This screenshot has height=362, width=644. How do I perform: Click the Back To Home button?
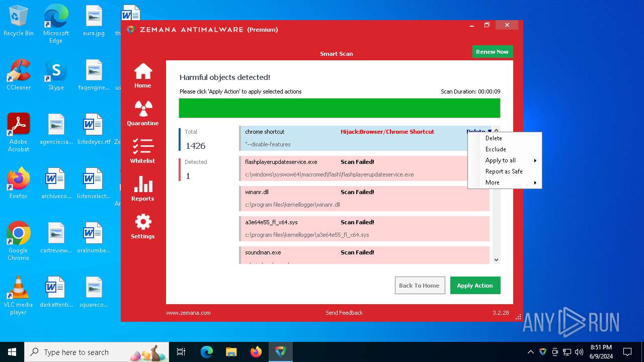(x=420, y=285)
